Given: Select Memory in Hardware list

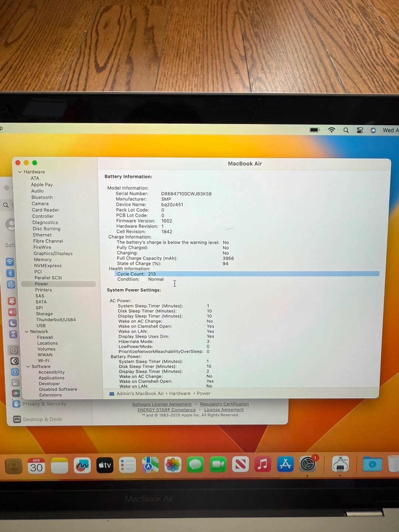Looking at the screenshot, I should pyautogui.click(x=43, y=260).
